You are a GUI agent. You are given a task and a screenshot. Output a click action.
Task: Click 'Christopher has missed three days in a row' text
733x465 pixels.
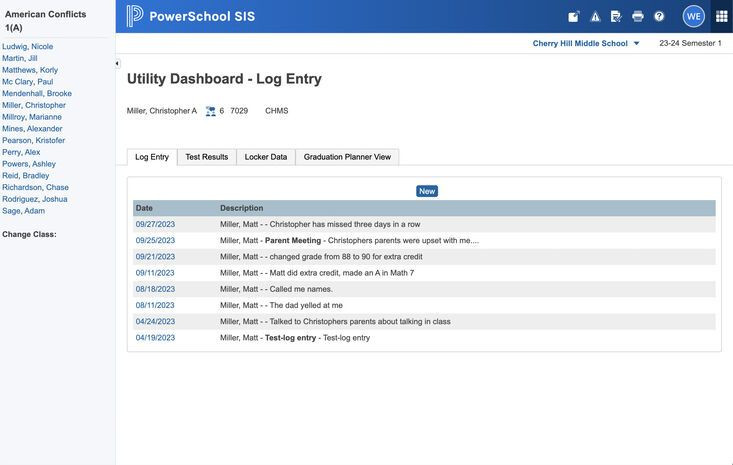click(x=345, y=224)
